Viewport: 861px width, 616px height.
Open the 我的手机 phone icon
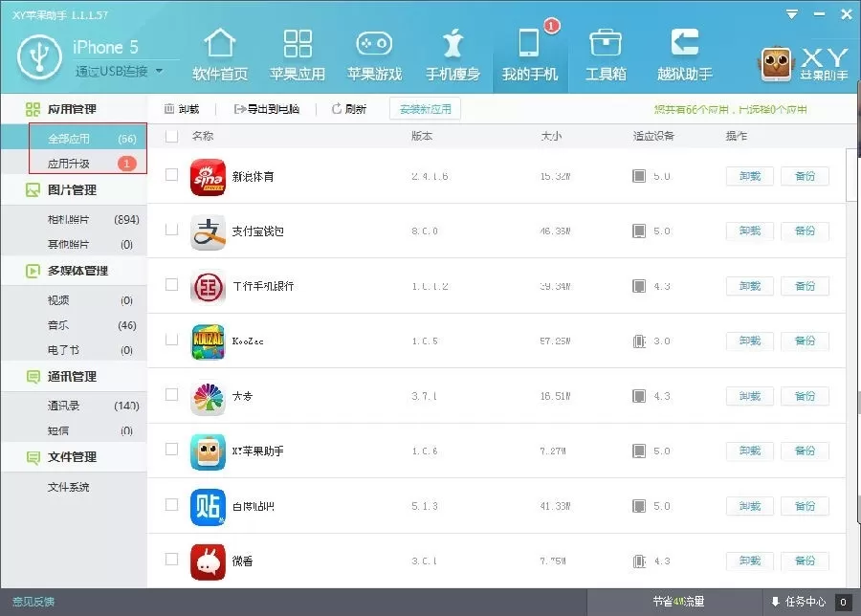pyautogui.click(x=529, y=43)
